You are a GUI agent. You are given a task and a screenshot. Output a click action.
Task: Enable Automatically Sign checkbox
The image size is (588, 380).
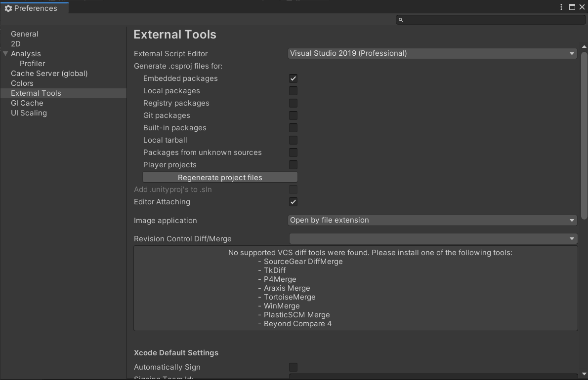click(293, 367)
